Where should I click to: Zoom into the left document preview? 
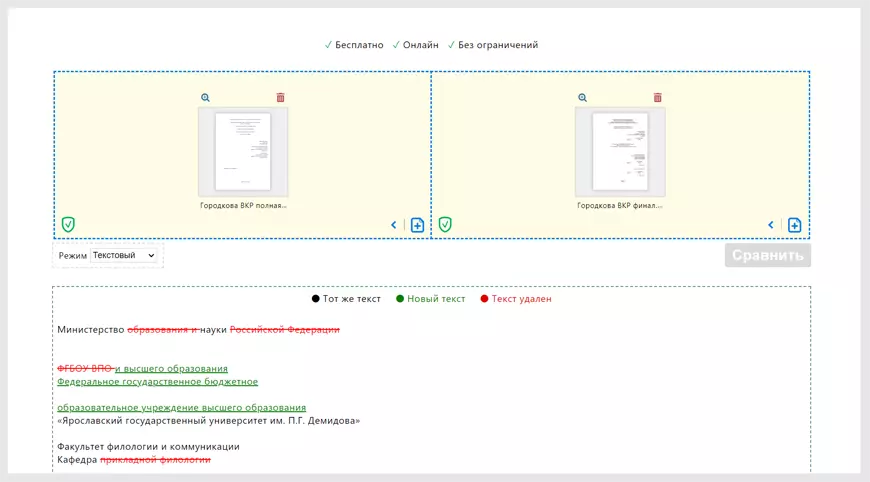pyautogui.click(x=205, y=98)
